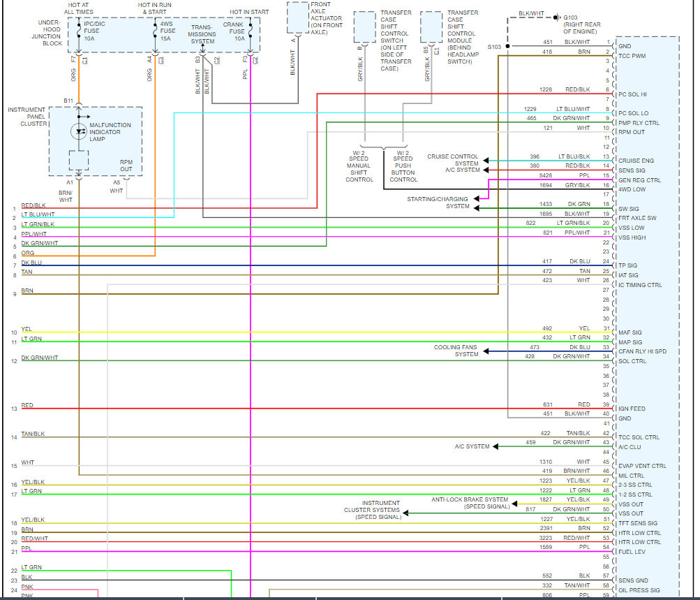
Task: Click circuit number 5428
Action: point(546,175)
